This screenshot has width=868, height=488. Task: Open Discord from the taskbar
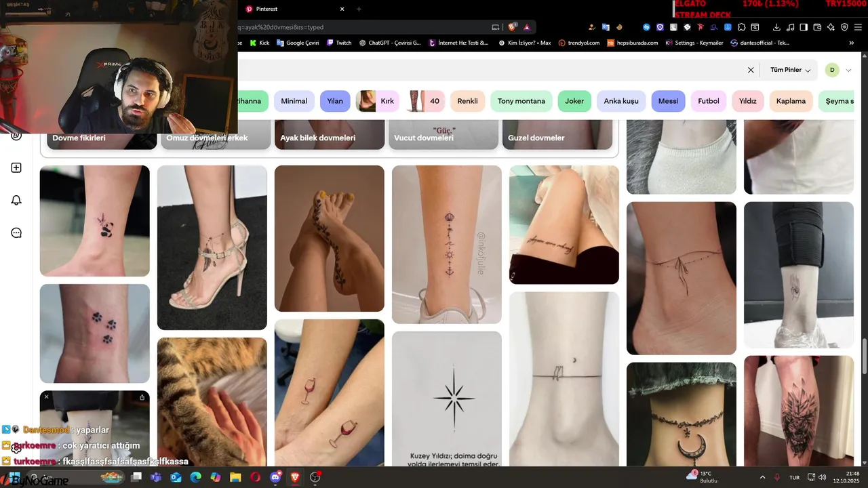coord(275,477)
